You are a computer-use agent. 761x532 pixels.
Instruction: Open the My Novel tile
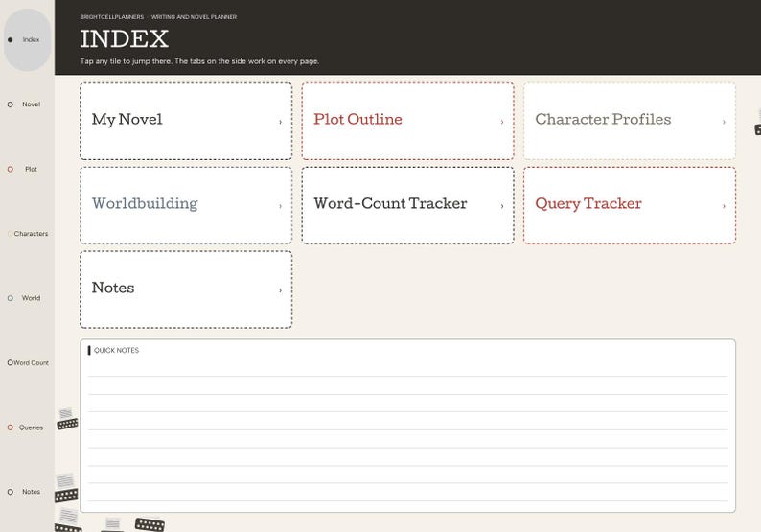coord(186,121)
